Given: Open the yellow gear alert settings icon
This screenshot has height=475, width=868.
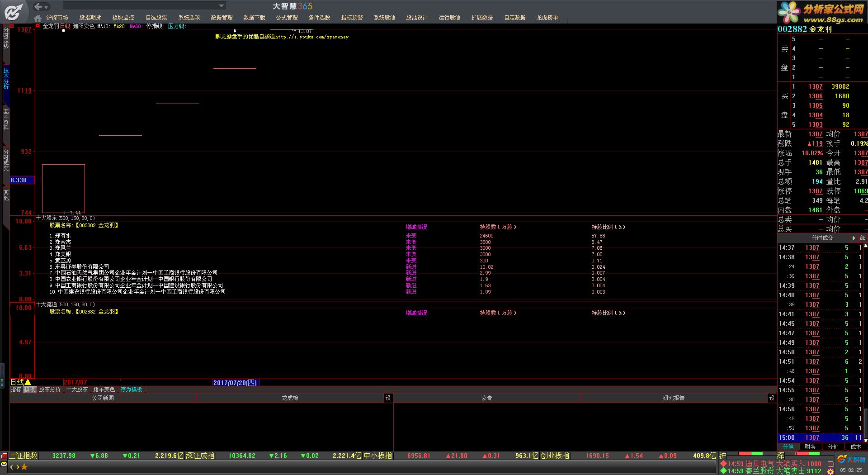Looking at the screenshot, I should [x=830, y=471].
